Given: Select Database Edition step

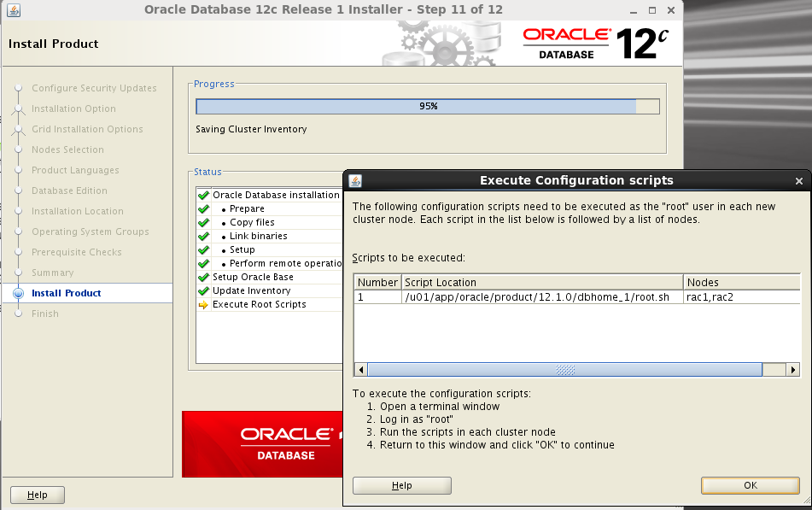Looking at the screenshot, I should click(69, 191).
